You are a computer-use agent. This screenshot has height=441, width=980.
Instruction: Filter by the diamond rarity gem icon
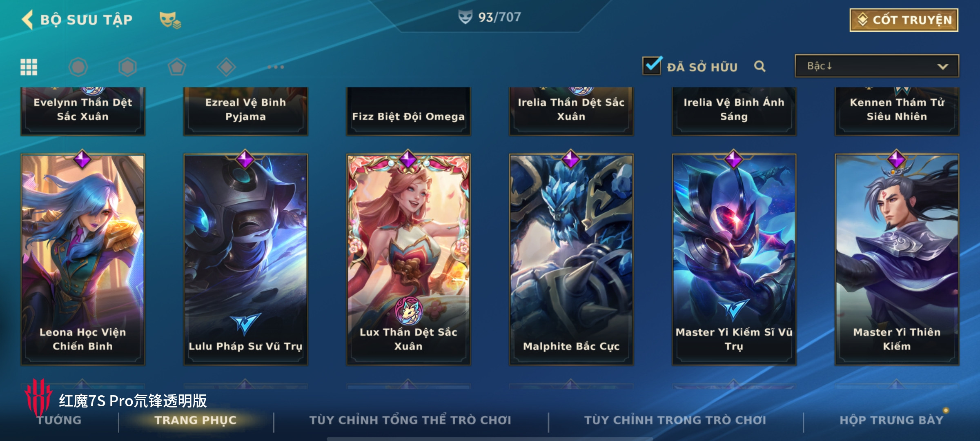(x=226, y=67)
